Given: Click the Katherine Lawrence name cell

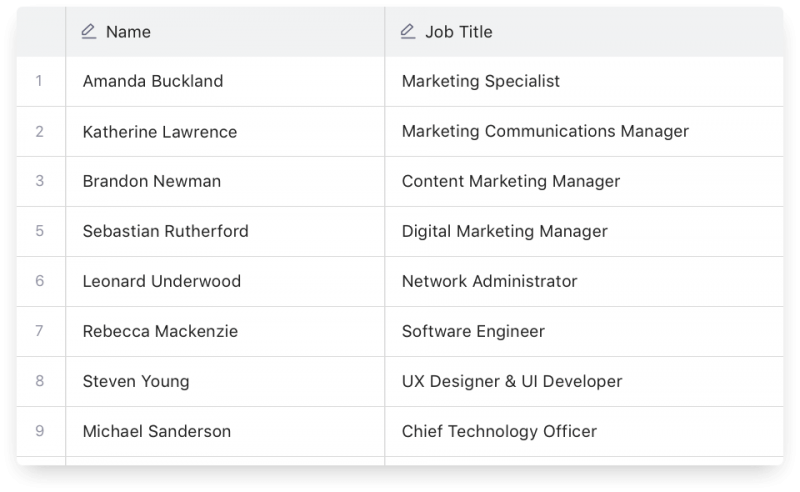Looking at the screenshot, I should [x=160, y=131].
